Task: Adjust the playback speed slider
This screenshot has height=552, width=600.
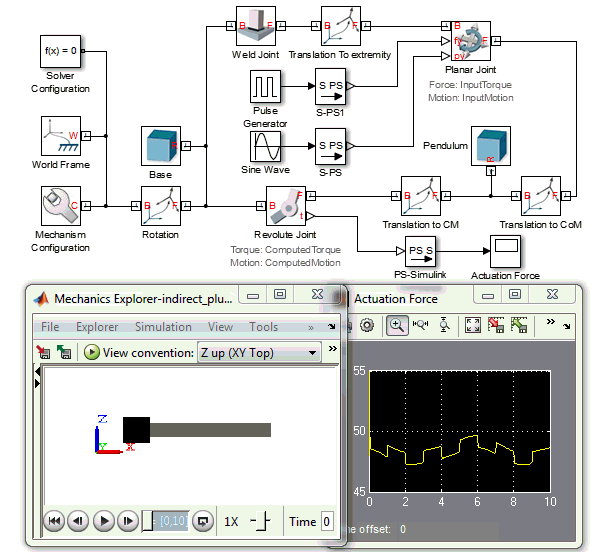Action: pos(260,521)
